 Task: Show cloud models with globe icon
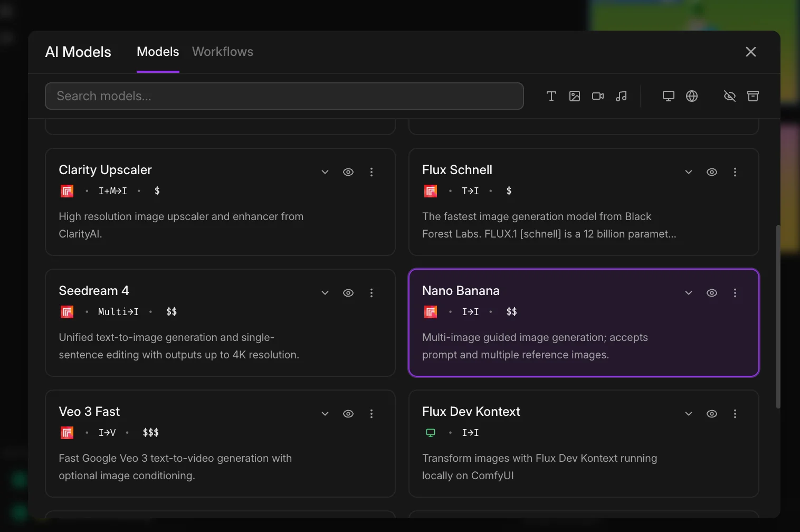(692, 96)
